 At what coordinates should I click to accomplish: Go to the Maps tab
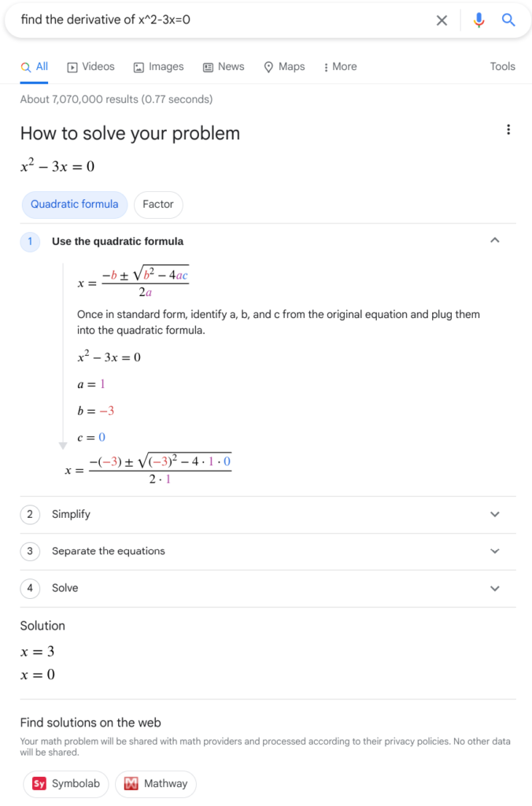pos(284,67)
